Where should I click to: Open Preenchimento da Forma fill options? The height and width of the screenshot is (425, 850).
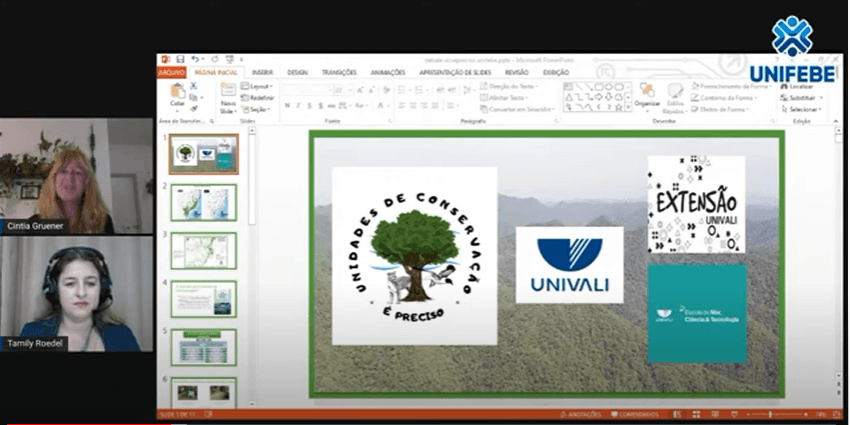[x=731, y=86]
